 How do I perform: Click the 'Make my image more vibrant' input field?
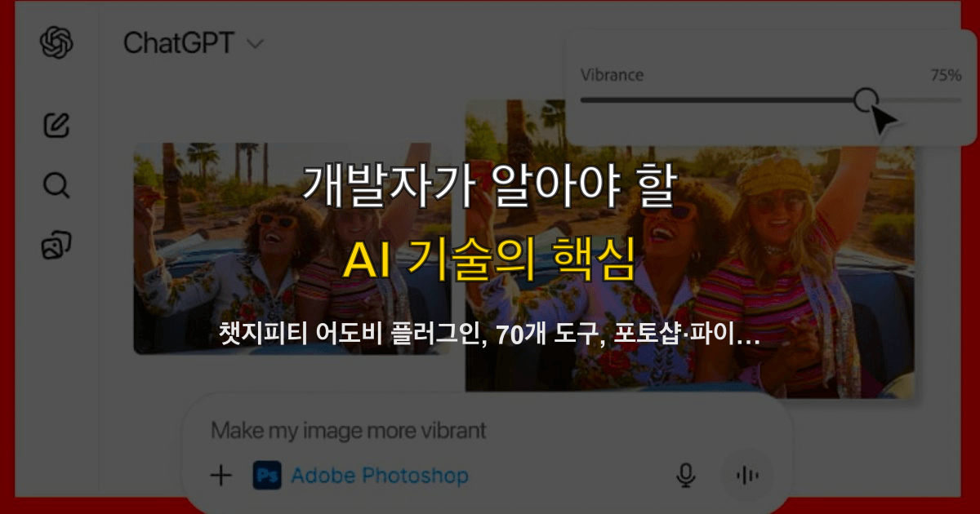click(x=349, y=430)
